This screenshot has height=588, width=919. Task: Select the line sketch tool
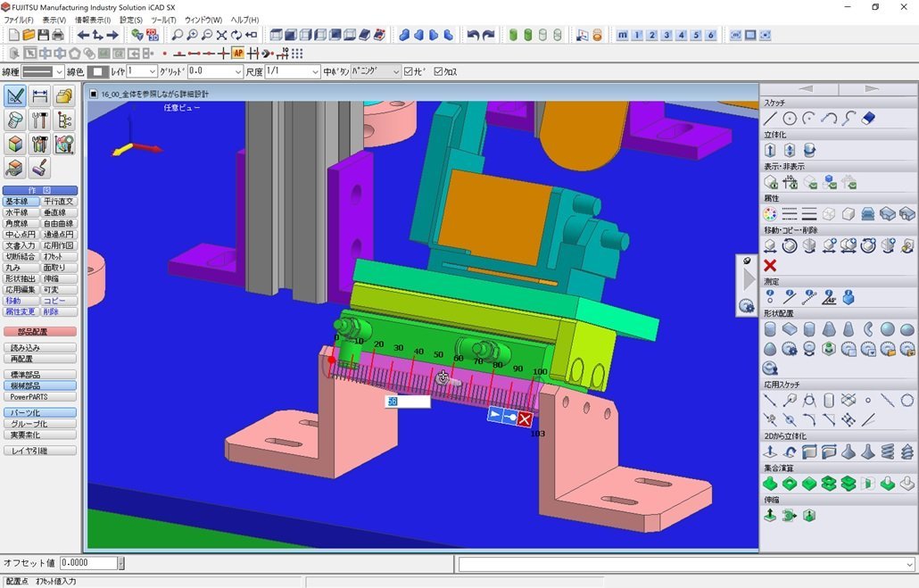tap(770, 119)
